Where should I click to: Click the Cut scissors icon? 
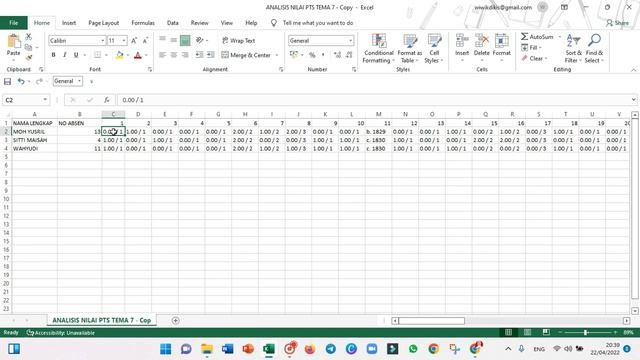coord(29,37)
